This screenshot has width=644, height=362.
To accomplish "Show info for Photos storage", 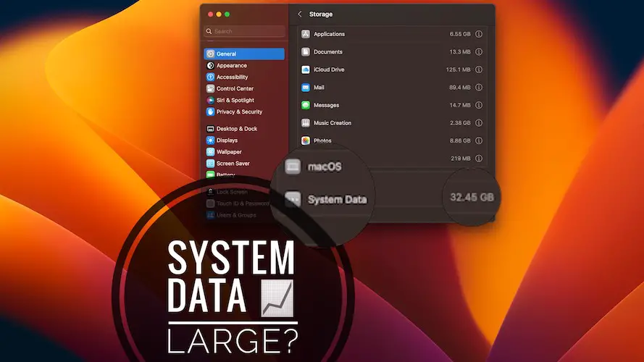I will pyautogui.click(x=479, y=140).
